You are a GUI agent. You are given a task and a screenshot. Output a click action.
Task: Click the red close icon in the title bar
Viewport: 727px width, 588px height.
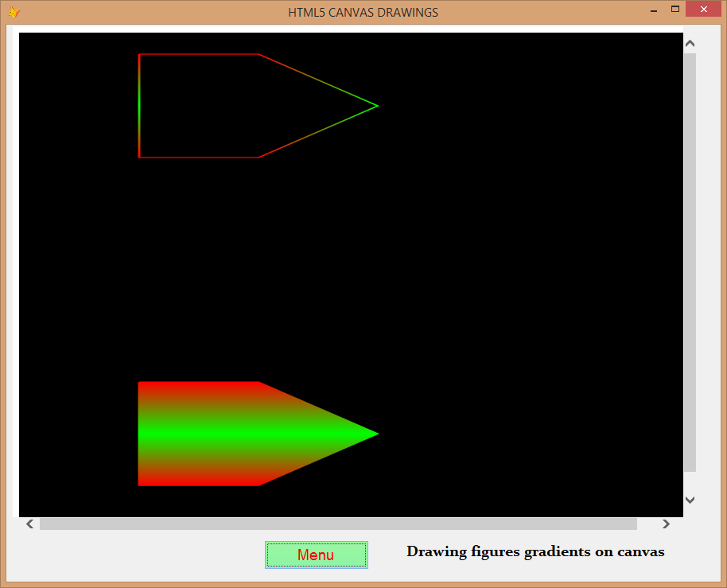(704, 9)
